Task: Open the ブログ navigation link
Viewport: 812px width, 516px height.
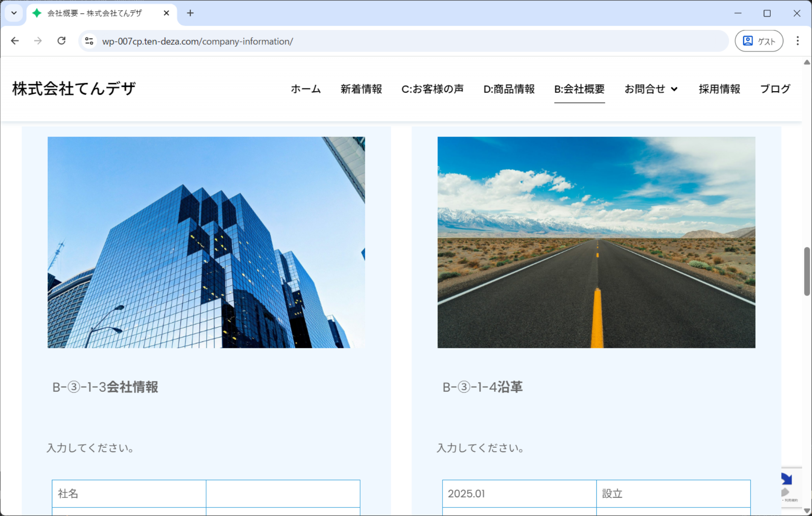Action: coord(775,89)
